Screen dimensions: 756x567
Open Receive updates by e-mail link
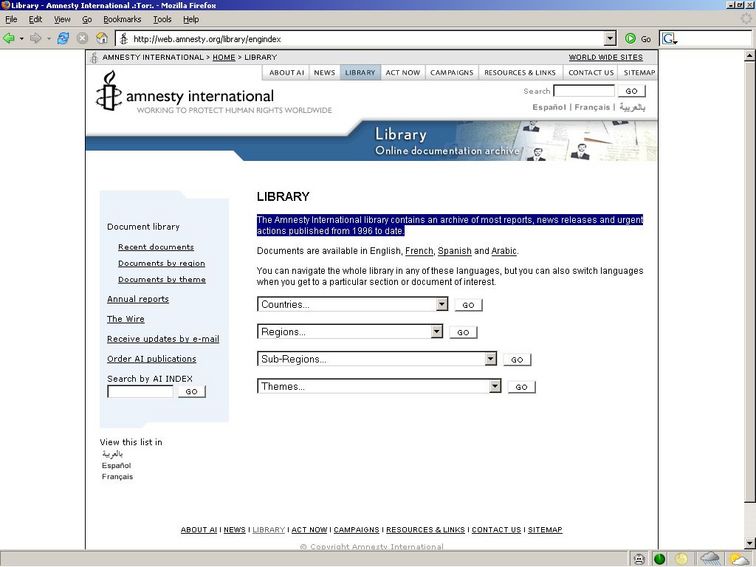pyautogui.click(x=163, y=339)
